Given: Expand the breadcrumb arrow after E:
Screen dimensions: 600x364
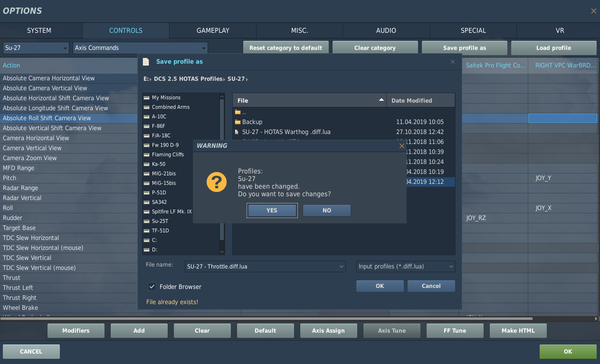Looking at the screenshot, I should 151,79.
